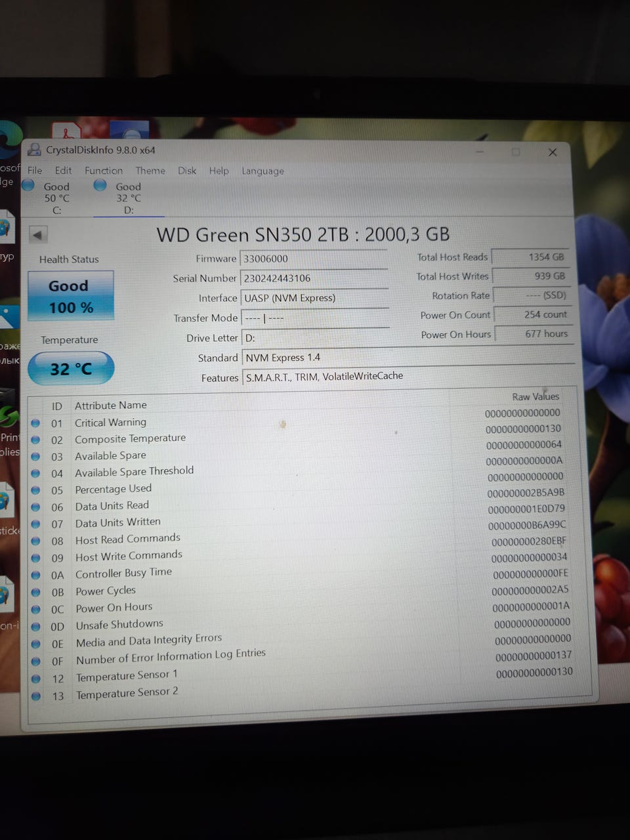This screenshot has height=840, width=630.
Task: Click status dot beside Power On Hours row 0C
Action: click(35, 609)
